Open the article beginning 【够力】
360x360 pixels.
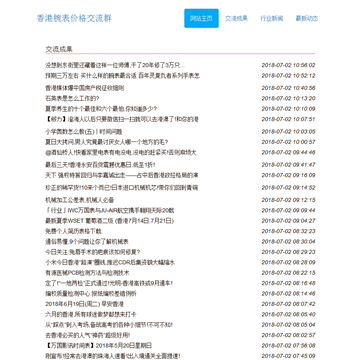(x=122, y=119)
